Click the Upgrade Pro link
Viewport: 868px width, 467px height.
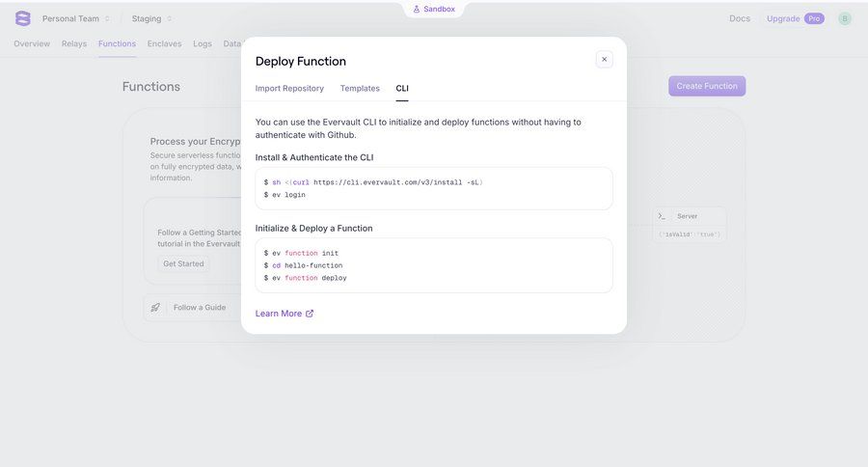click(796, 18)
